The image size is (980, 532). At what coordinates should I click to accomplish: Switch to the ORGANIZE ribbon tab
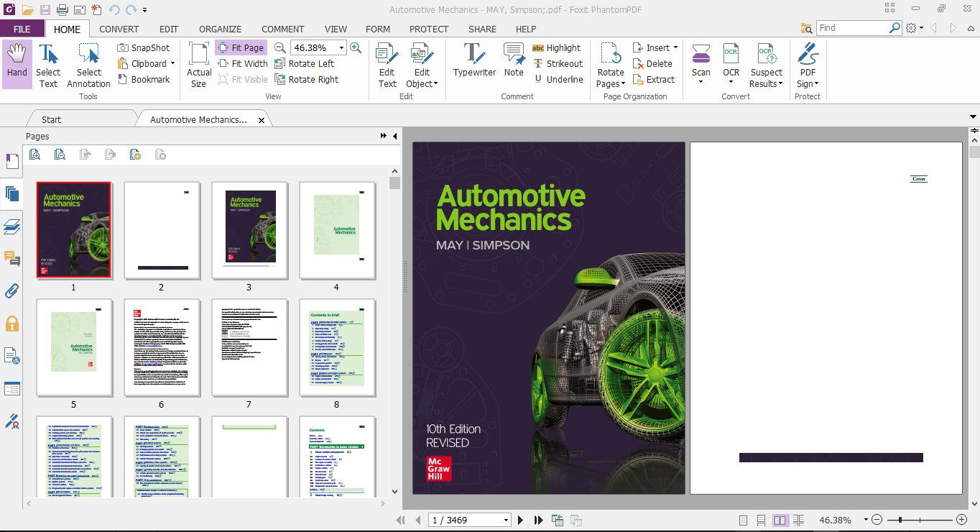pos(220,29)
